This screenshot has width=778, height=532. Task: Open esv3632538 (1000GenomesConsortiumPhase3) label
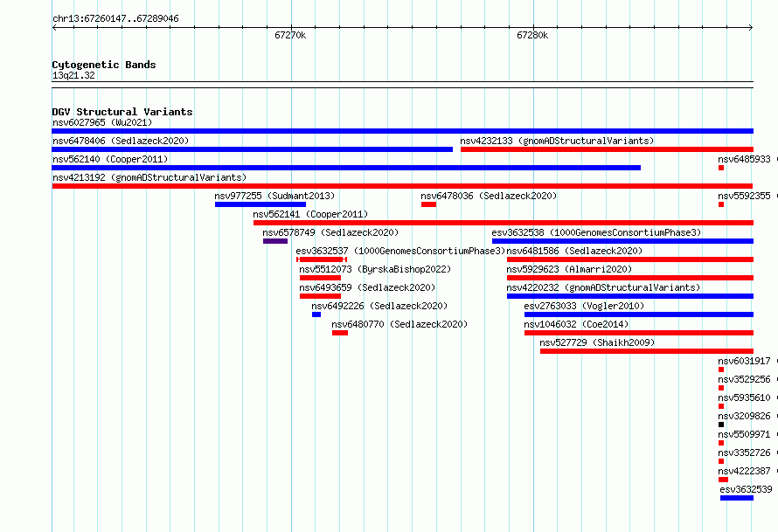[x=596, y=232]
